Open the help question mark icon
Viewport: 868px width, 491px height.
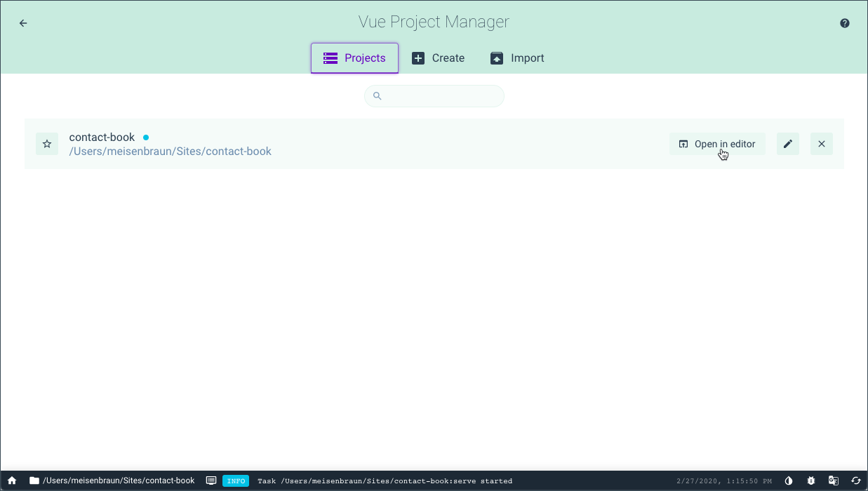(844, 22)
